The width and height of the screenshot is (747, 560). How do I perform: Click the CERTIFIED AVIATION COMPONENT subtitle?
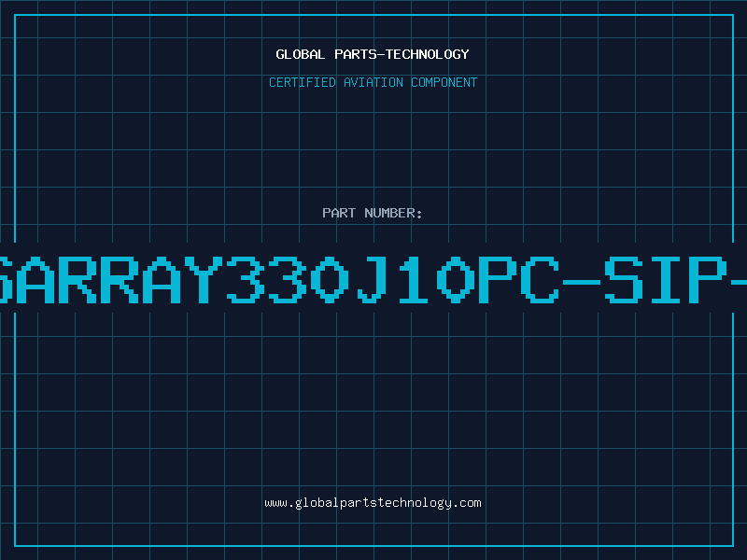tap(373, 82)
